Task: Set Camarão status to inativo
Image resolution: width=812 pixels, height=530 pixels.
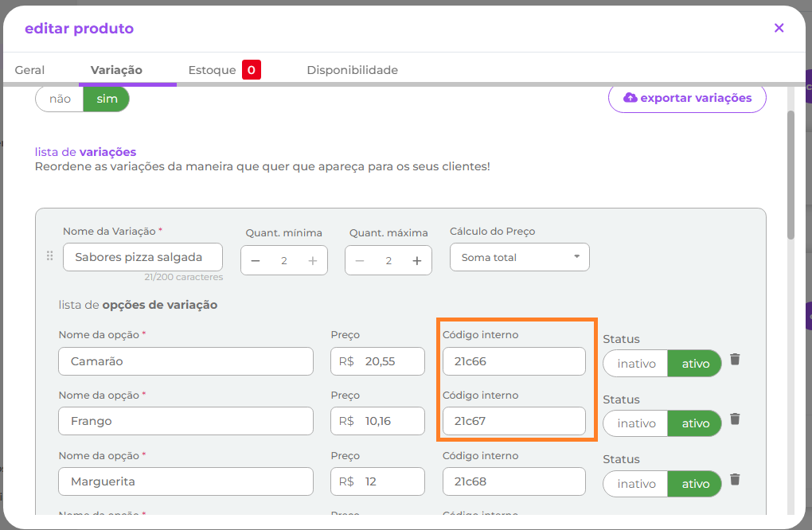Action: (x=636, y=364)
